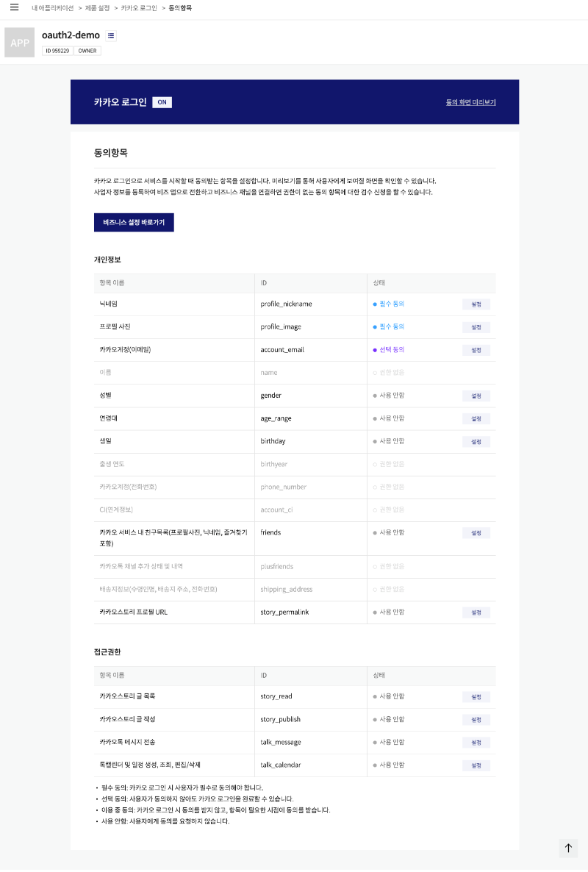Click the 개인정보 section heading
Image resolution: width=588 pixels, height=872 pixels.
(107, 260)
